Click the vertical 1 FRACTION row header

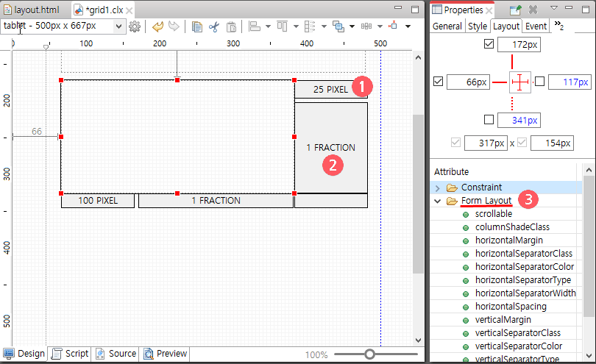click(330, 147)
